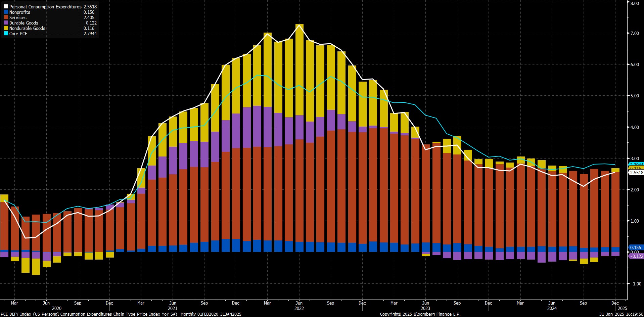Click the Services value 2.405 in legend
Screen dimensions: 644x317
tap(89, 17)
